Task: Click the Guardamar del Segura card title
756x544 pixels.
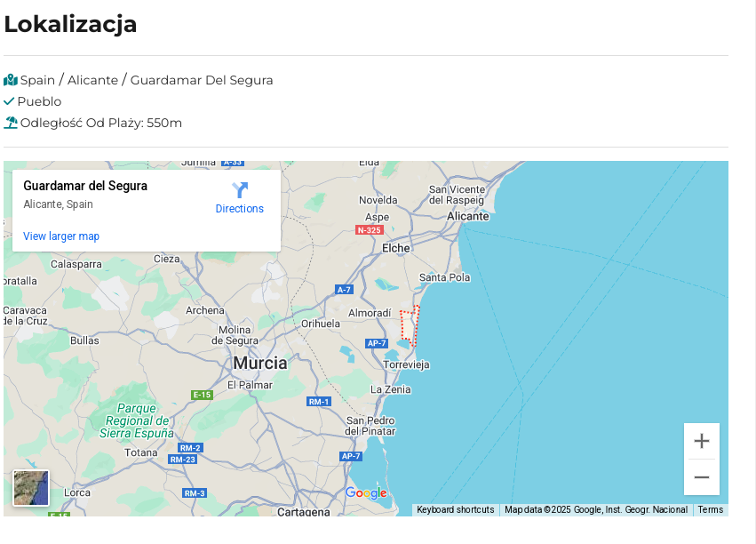Action: 85,186
